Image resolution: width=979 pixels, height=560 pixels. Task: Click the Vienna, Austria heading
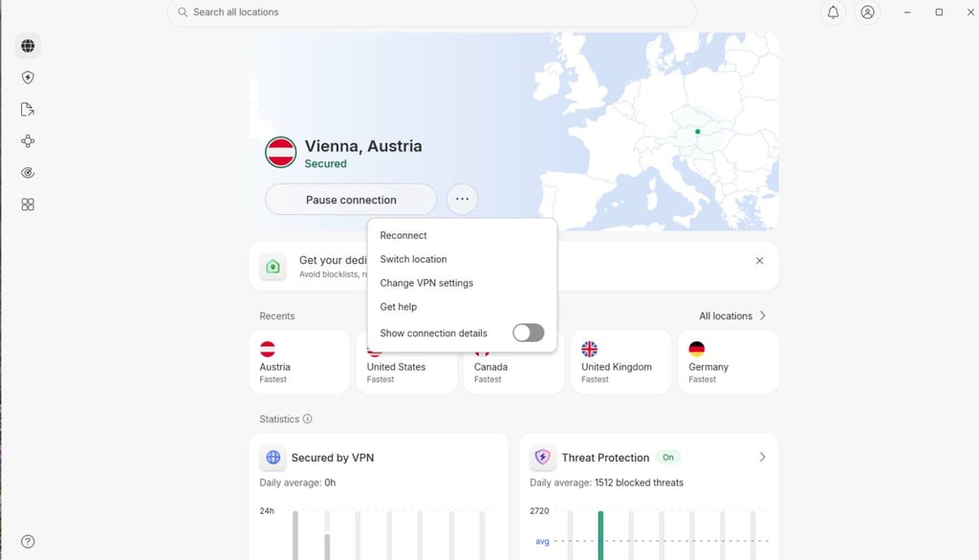click(x=363, y=146)
